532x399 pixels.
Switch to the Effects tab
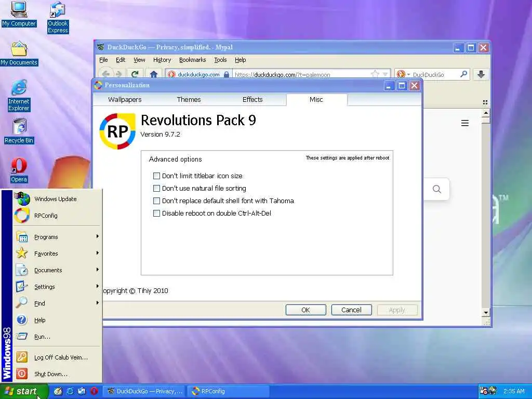coord(252,99)
